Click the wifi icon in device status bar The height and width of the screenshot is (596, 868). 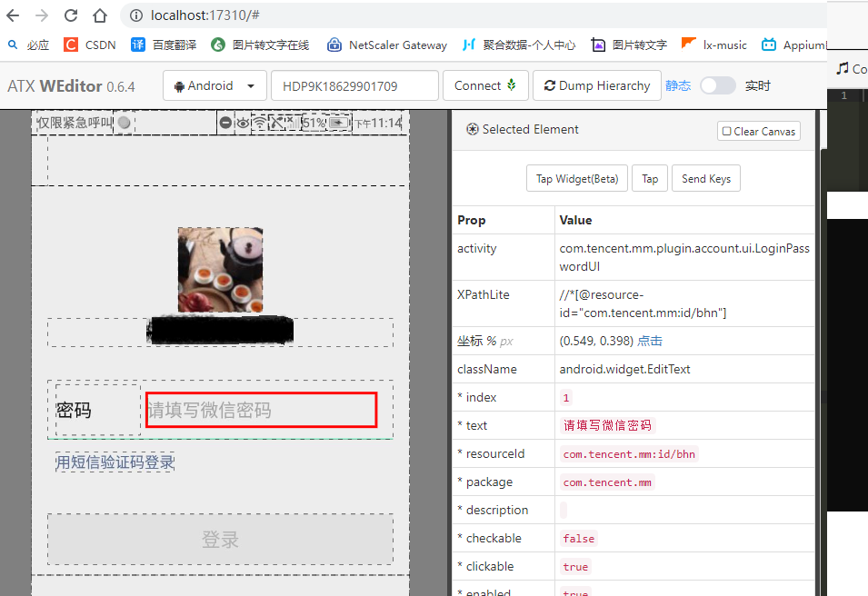point(259,123)
